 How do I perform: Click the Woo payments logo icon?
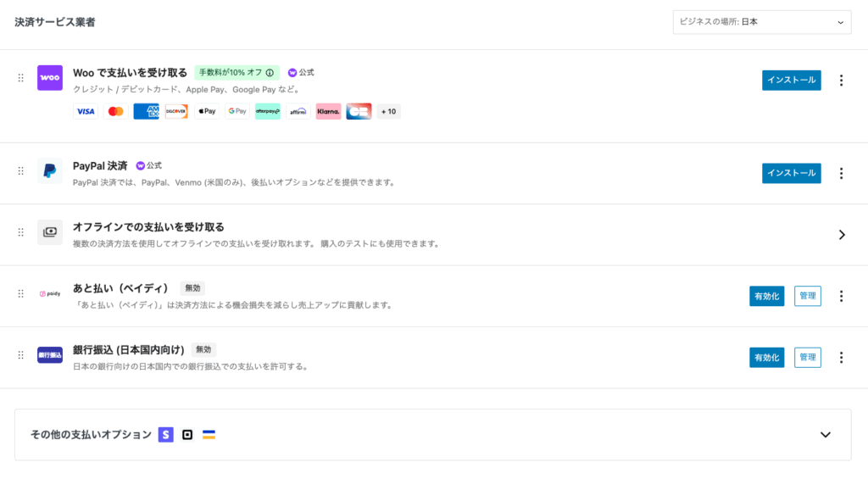click(x=50, y=78)
